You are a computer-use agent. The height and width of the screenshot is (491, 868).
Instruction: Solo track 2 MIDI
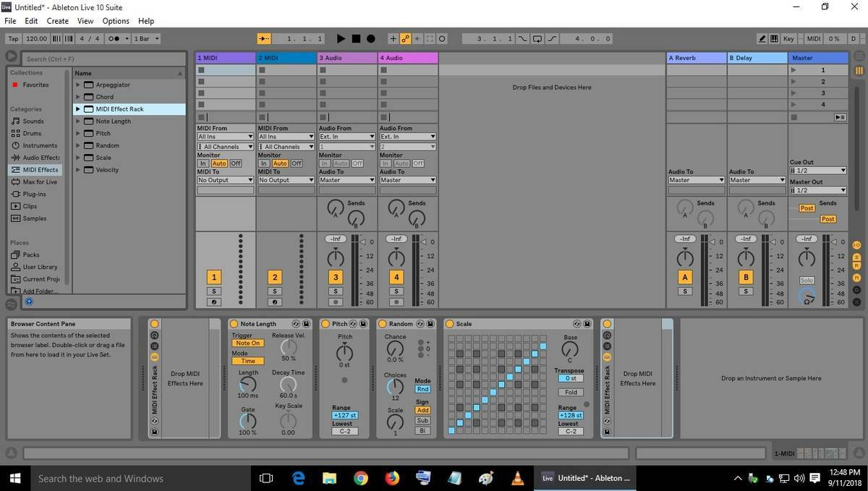tap(274, 291)
